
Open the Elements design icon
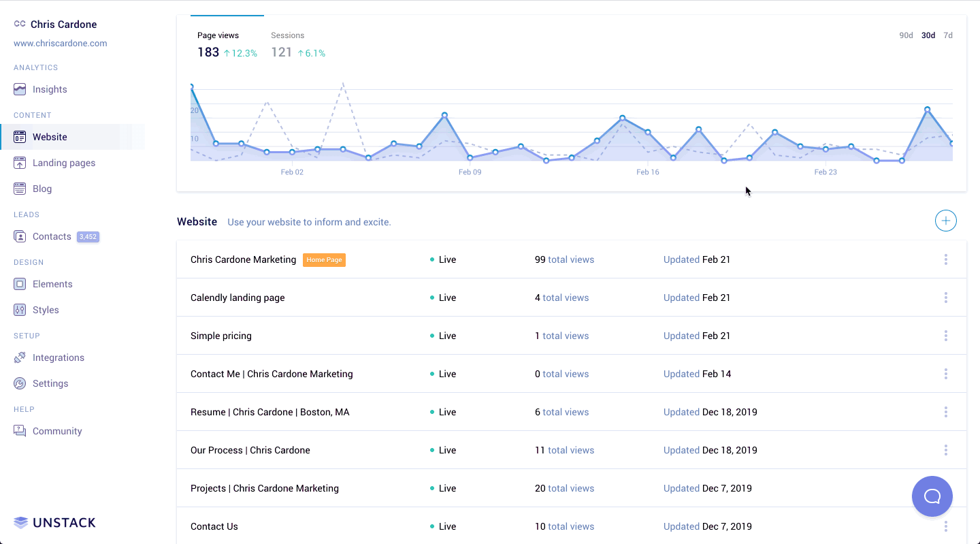[20, 284]
